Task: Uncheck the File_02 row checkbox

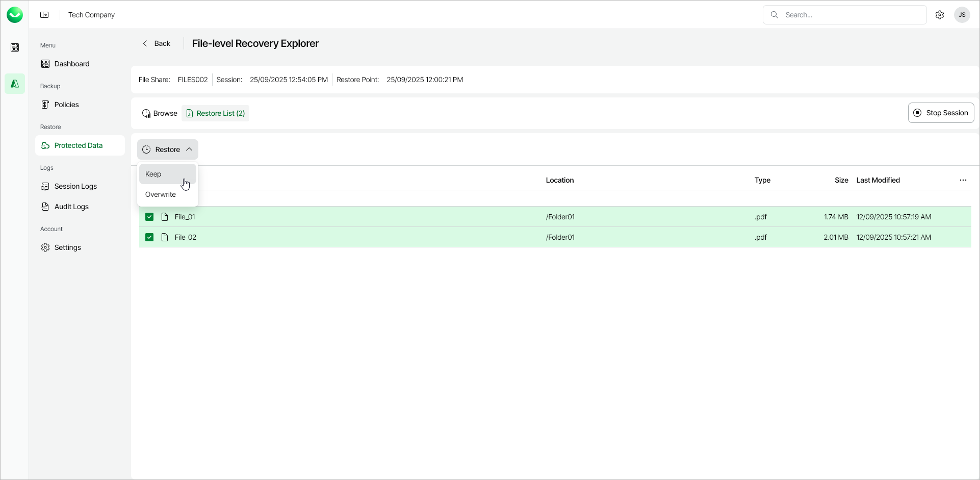Action: [x=149, y=237]
